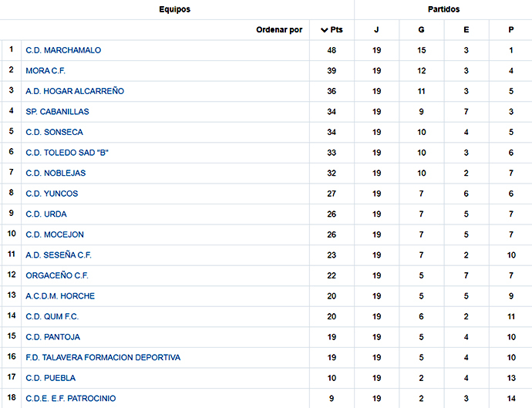Screen dimensions: 532x408
Task: Click the Pts sort chevron arrow
Action: 324,30
